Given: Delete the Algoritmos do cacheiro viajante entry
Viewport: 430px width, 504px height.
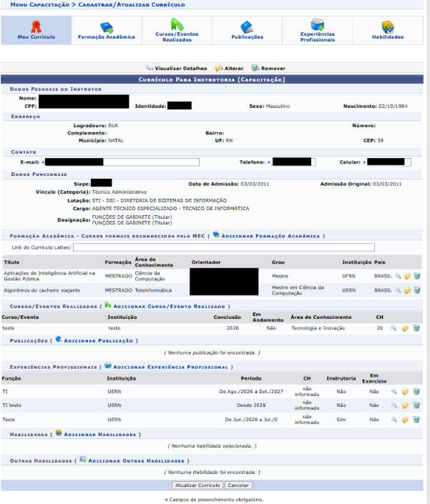Looking at the screenshot, I should coord(417,290).
